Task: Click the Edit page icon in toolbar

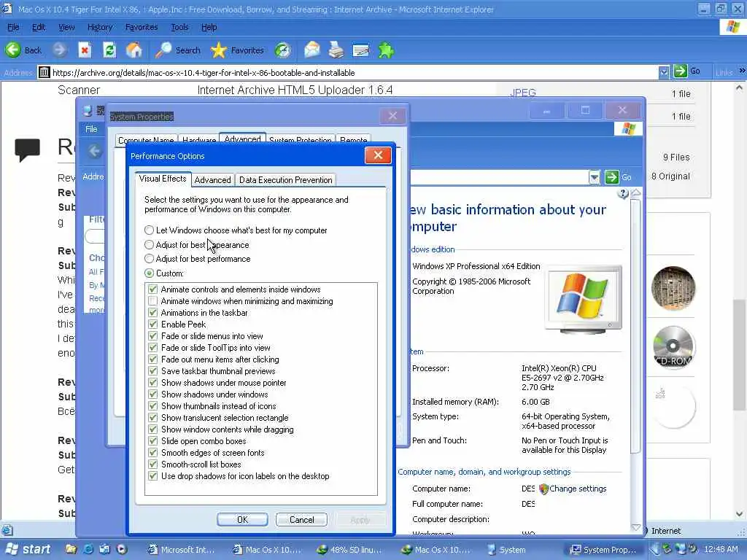Action: pos(361,50)
